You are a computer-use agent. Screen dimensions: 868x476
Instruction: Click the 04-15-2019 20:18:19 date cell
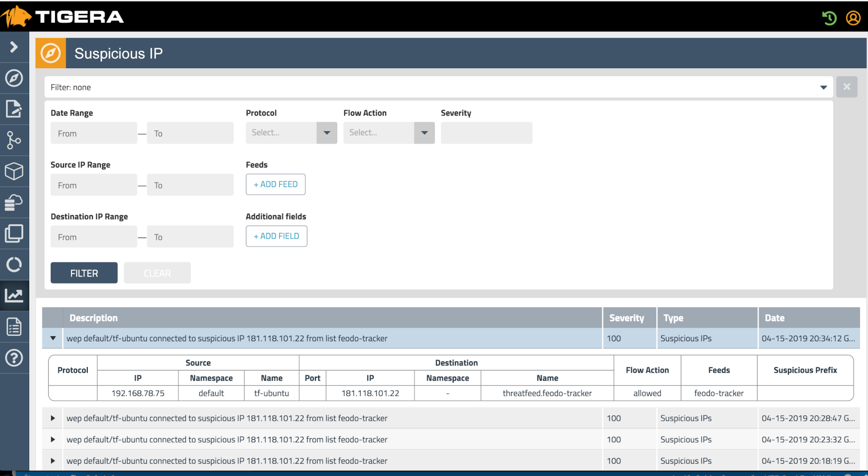click(x=808, y=461)
